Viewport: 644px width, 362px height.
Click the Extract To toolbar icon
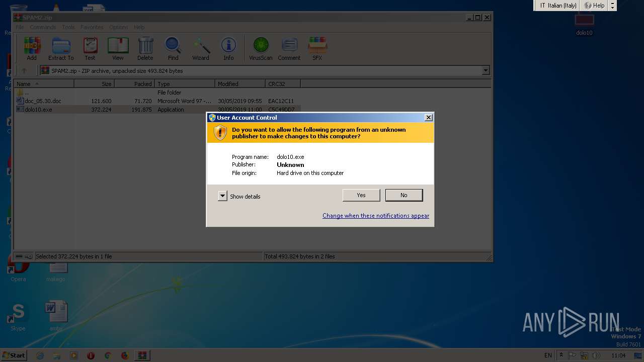pos(61,49)
